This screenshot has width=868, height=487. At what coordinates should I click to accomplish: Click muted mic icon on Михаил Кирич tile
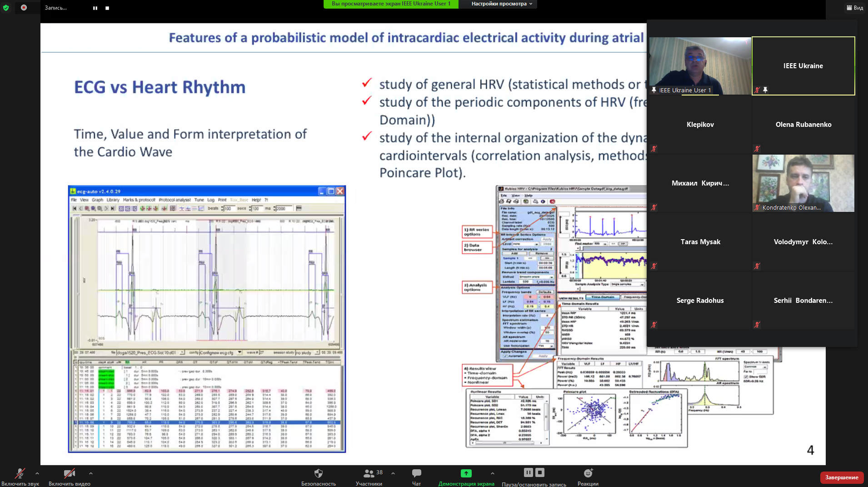[654, 207]
